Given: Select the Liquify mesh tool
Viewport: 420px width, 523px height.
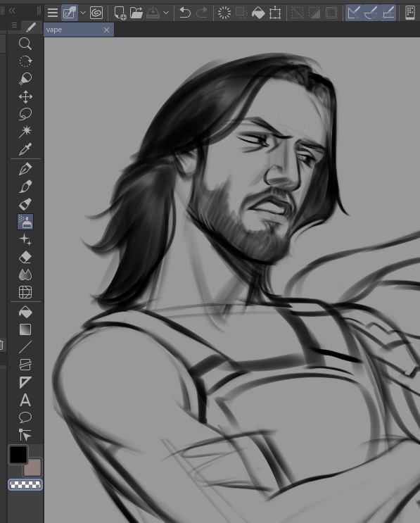Looking at the screenshot, I should click(25, 292).
